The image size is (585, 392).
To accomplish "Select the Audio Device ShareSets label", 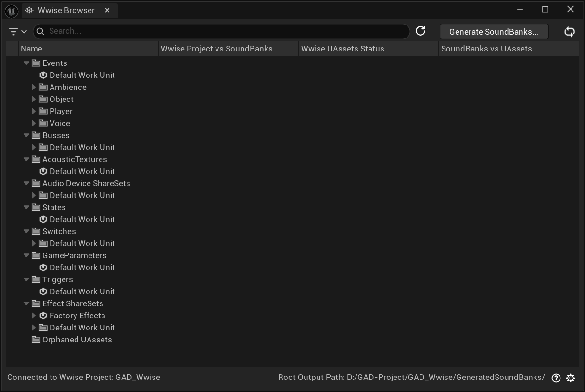I will tap(86, 183).
